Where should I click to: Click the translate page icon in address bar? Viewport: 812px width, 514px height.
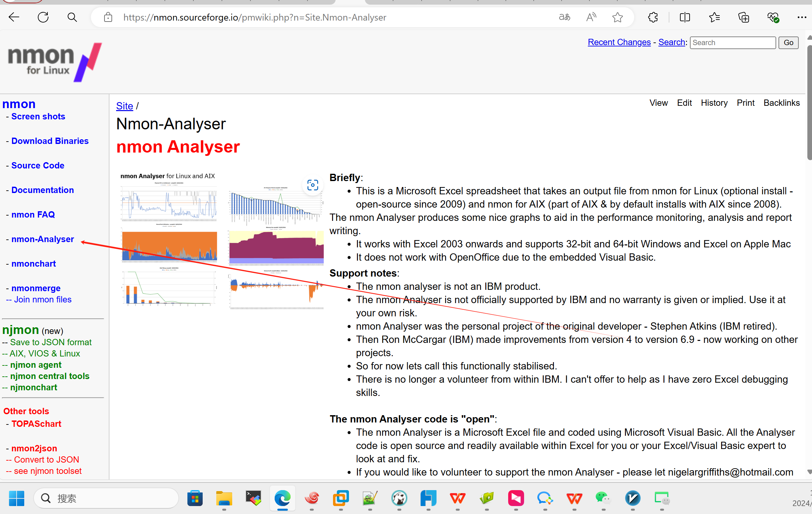coord(564,17)
